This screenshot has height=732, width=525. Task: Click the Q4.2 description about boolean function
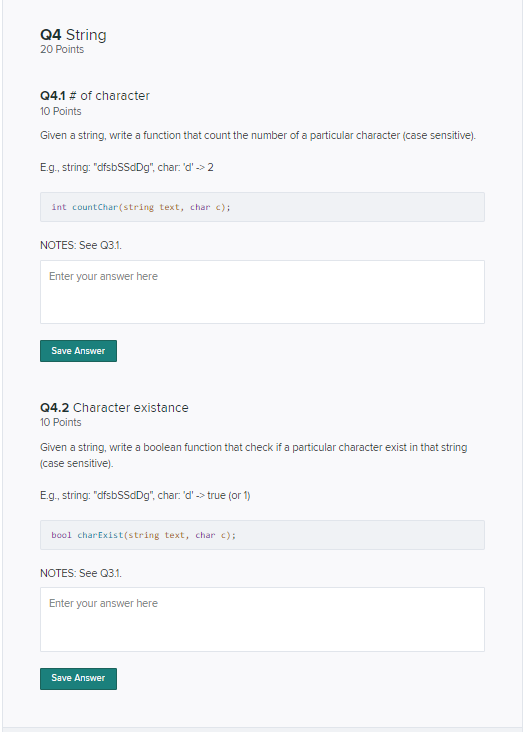point(254,455)
